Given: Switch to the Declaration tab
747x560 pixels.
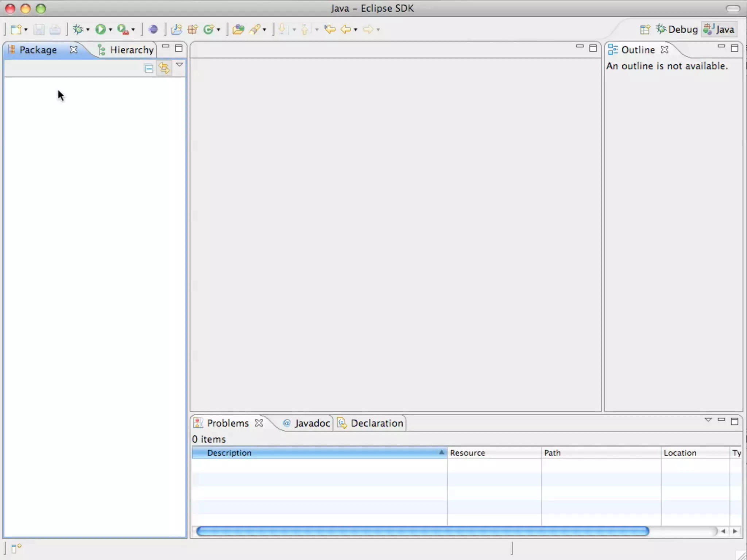Looking at the screenshot, I should coord(371,423).
